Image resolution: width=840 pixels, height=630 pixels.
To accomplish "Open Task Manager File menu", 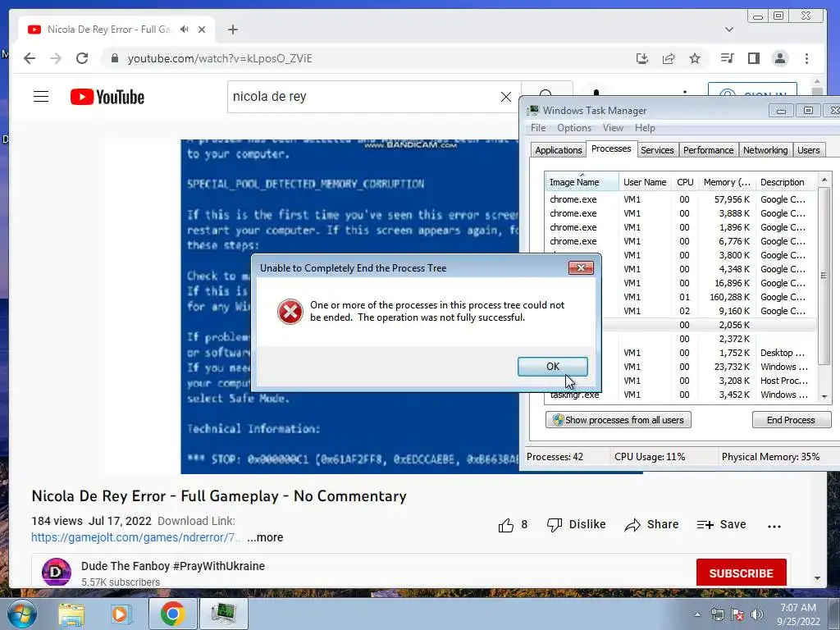I will [x=538, y=128].
